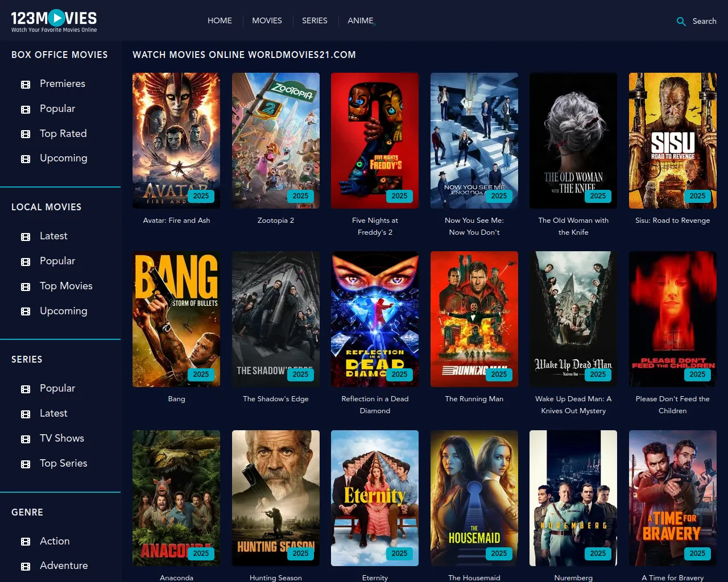This screenshot has height=582, width=728.
Task: Click film icon beside Action genre
Action: coord(26,542)
